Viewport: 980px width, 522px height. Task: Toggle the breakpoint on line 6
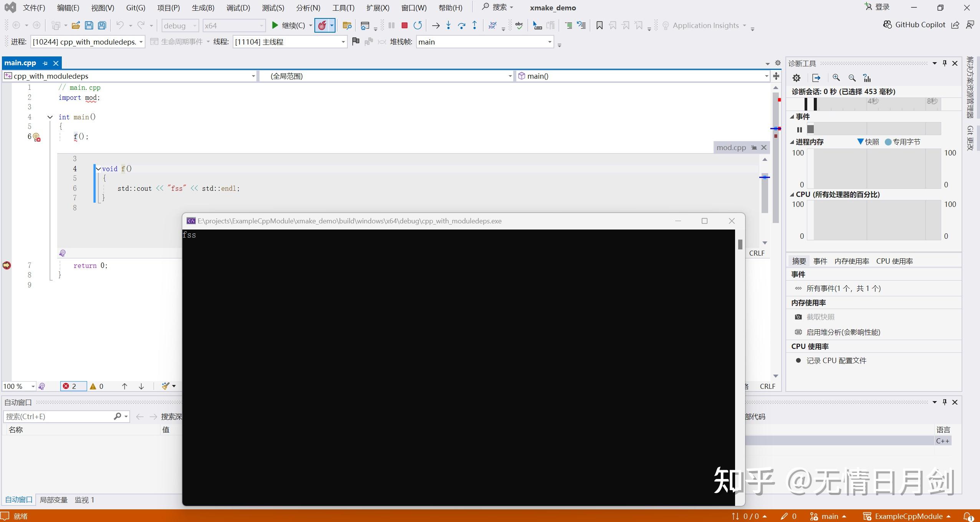pyautogui.click(x=36, y=137)
